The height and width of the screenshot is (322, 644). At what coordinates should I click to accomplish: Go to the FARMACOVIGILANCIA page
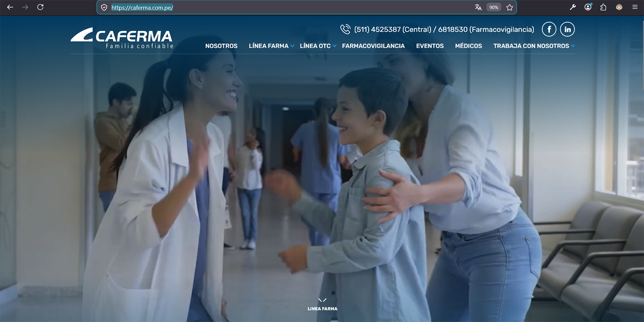(374, 46)
